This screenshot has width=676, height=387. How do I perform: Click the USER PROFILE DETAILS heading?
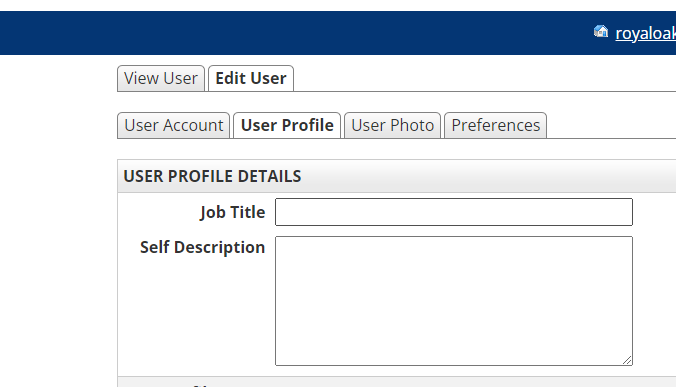coord(213,176)
